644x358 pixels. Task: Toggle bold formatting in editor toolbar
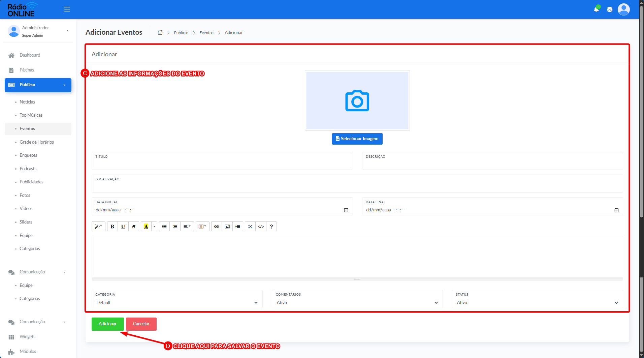point(112,227)
